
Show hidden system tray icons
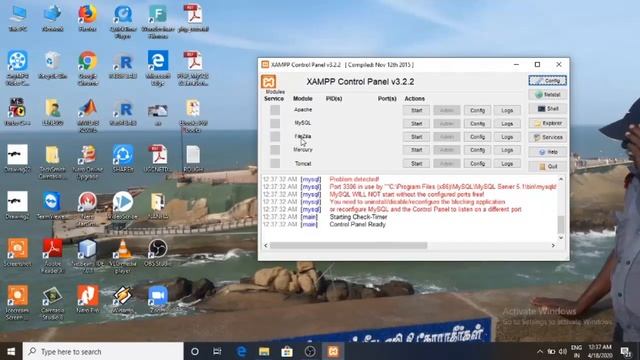[540, 351]
